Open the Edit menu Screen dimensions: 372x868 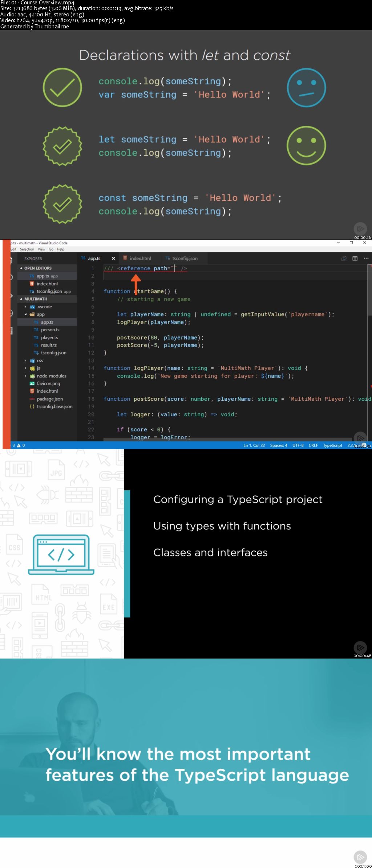pyautogui.click(x=13, y=249)
